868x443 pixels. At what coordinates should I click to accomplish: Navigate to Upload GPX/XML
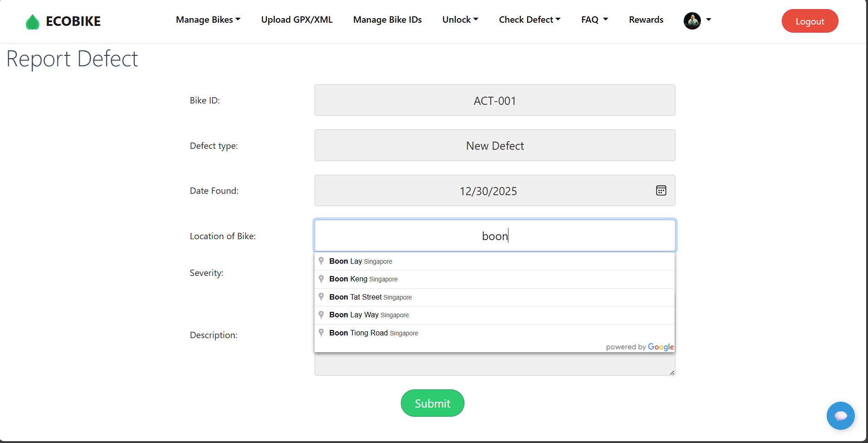pyautogui.click(x=296, y=20)
